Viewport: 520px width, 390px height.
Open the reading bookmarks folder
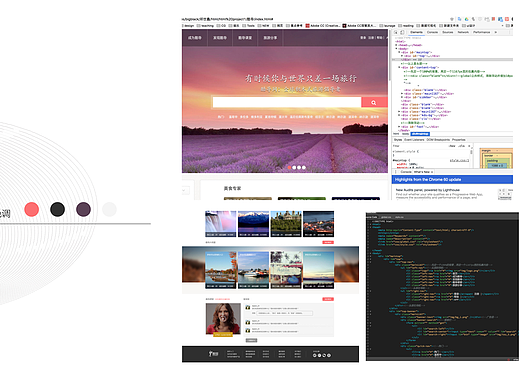(x=406, y=26)
